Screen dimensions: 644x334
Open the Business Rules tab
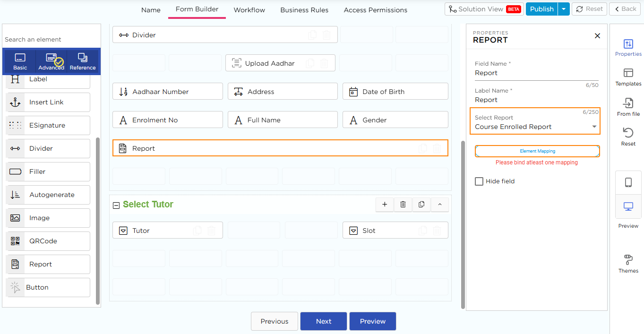click(x=304, y=10)
